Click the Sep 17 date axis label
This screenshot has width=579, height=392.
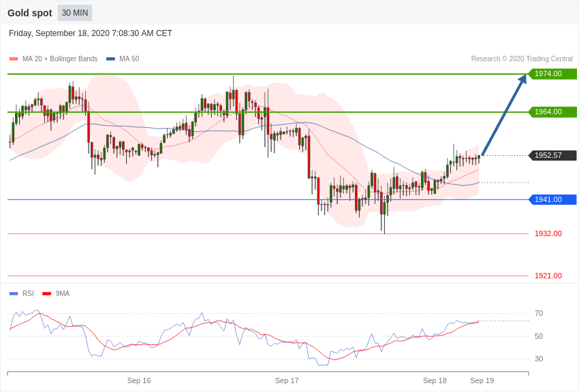click(x=287, y=380)
